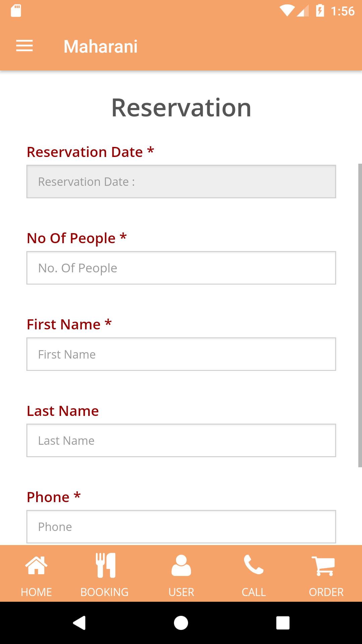Focus the No. Of People field
Screen dimensions: 362x644
pyautogui.click(x=181, y=268)
